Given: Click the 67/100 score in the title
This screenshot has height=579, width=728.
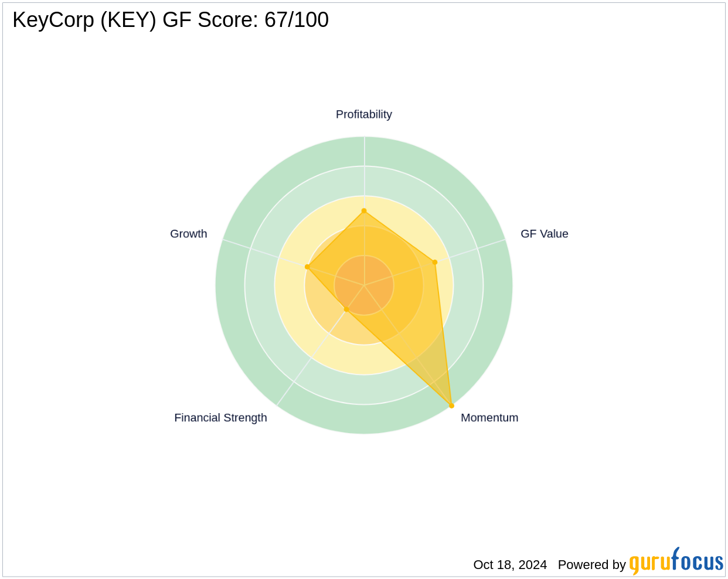Looking at the screenshot, I should pyautogui.click(x=297, y=20).
